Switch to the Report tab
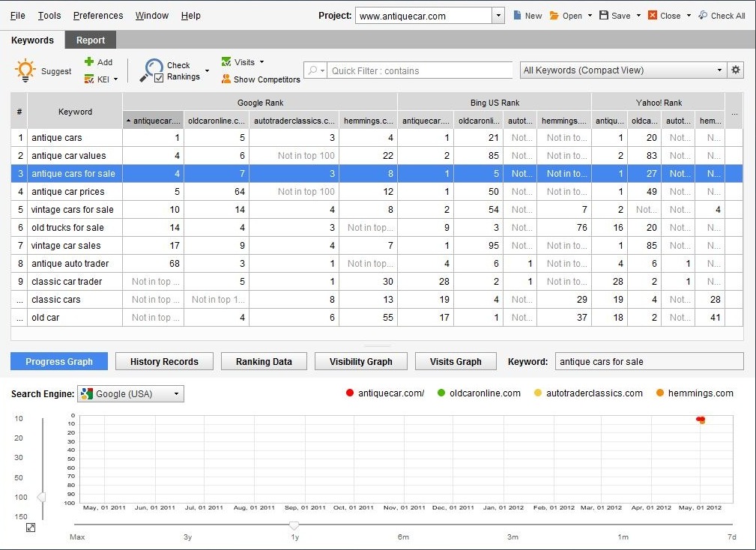Image resolution: width=756 pixels, height=550 pixels. point(91,40)
